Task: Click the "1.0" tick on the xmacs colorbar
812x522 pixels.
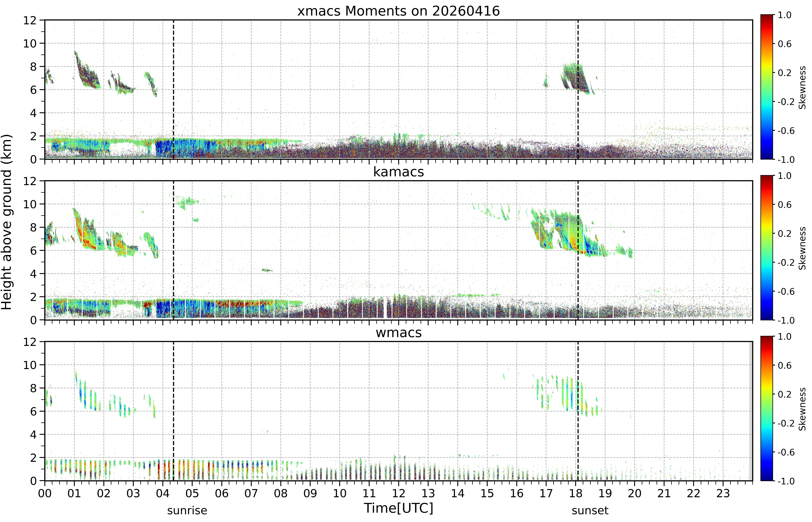Action: click(x=785, y=15)
